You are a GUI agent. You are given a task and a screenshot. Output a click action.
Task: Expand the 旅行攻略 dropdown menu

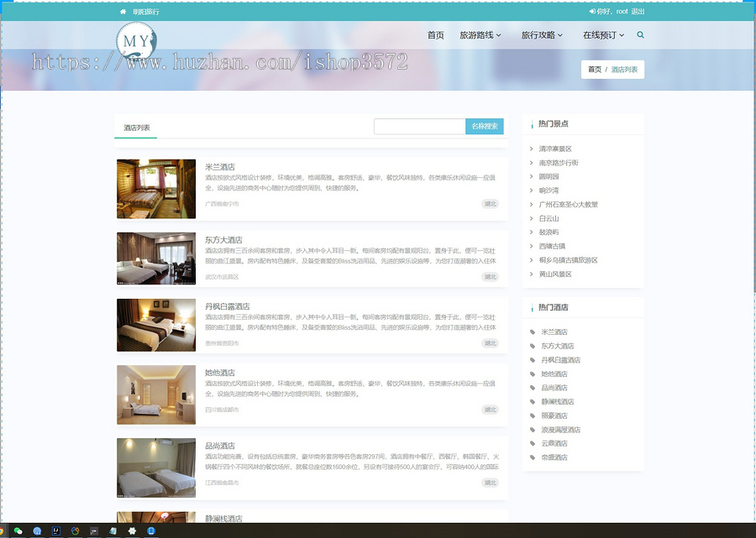[x=542, y=35]
